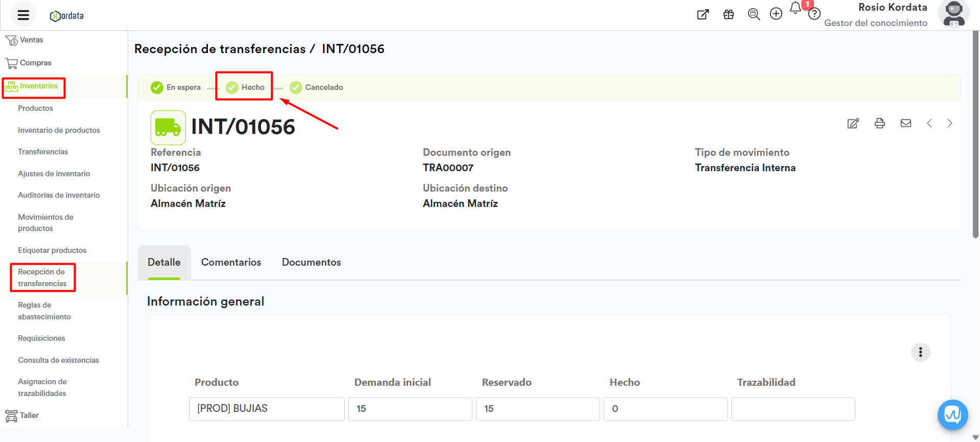Viewport: 980px width, 442px height.
Task: Click the Hecho quantity input field
Action: tap(665, 409)
